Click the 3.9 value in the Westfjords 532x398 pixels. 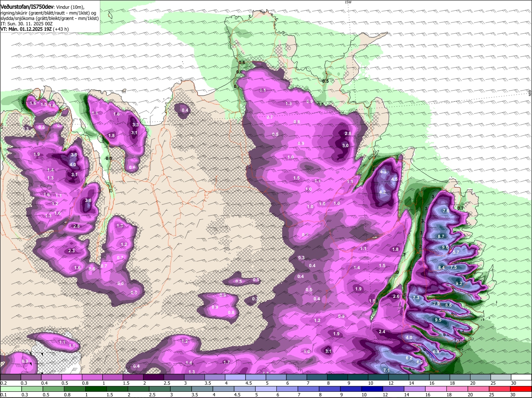tap(74, 155)
